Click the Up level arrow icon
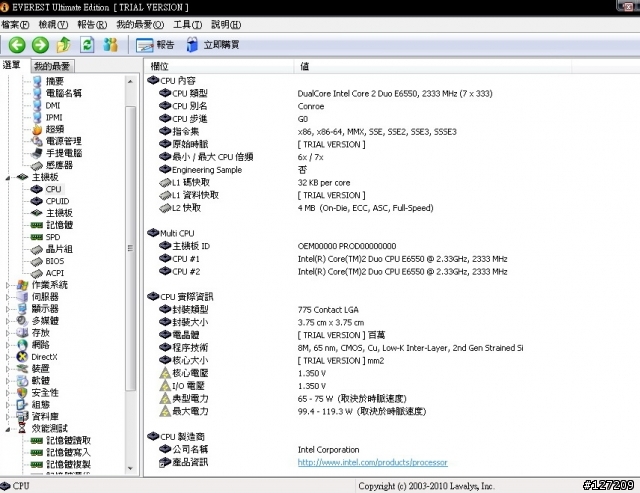Image resolution: width=640 pixels, height=493 pixels. 64,44
